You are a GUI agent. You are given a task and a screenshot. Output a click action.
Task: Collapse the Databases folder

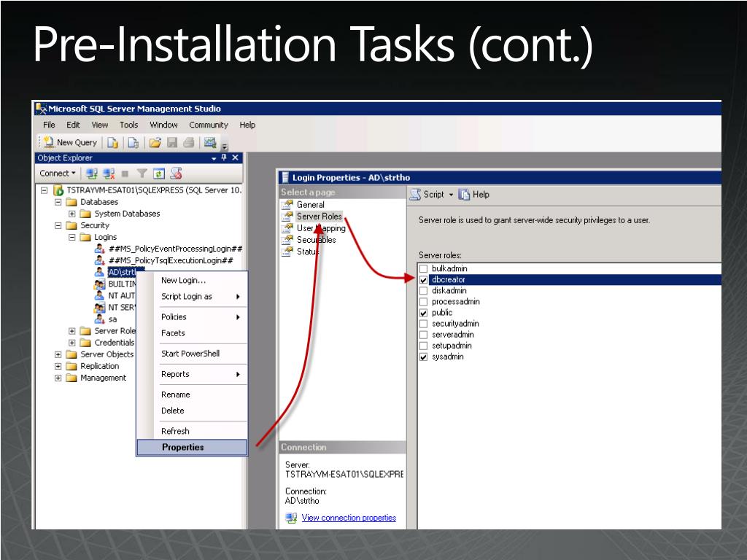[58, 202]
